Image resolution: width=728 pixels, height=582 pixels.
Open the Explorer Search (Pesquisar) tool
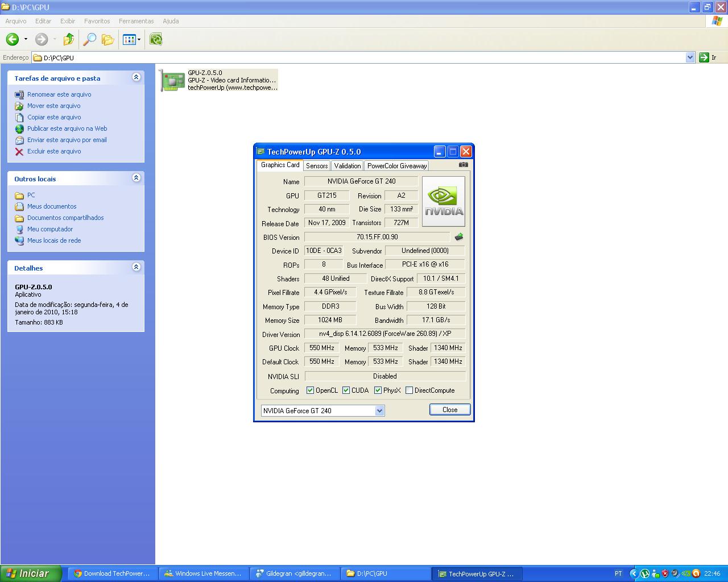89,39
